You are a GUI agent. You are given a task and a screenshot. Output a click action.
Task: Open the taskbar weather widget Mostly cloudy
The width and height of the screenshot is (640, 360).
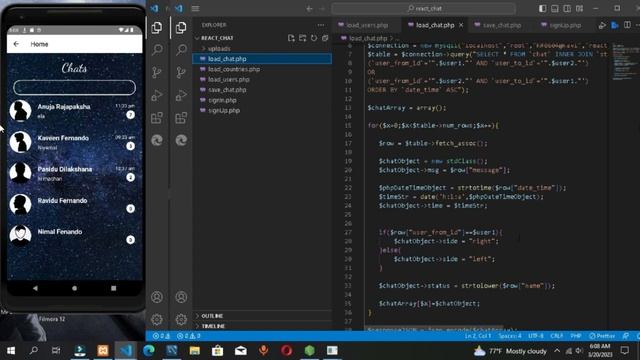click(x=510, y=351)
